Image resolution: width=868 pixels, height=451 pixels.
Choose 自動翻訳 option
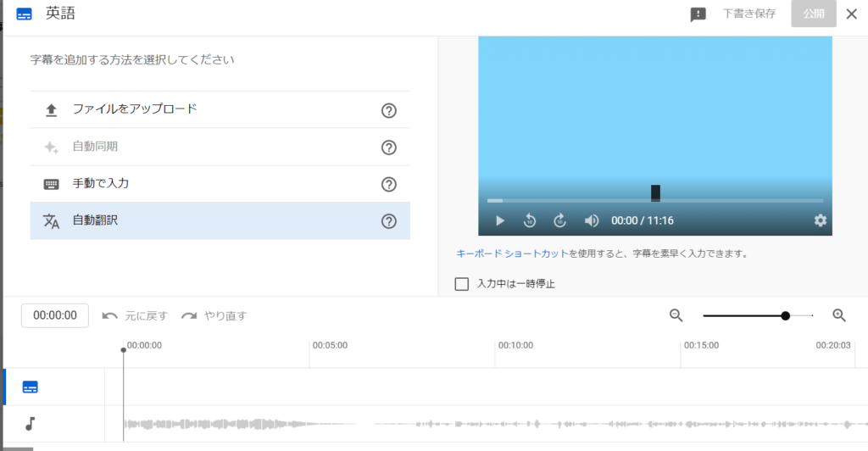coord(95,220)
